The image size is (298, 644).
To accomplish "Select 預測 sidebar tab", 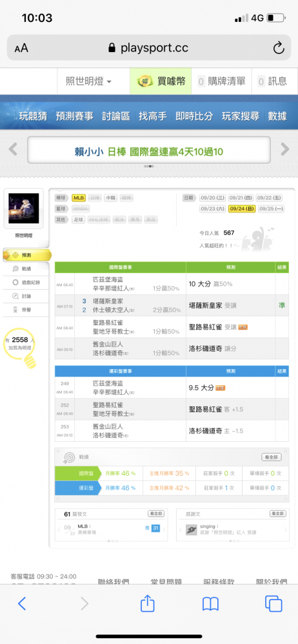I will click(26, 255).
